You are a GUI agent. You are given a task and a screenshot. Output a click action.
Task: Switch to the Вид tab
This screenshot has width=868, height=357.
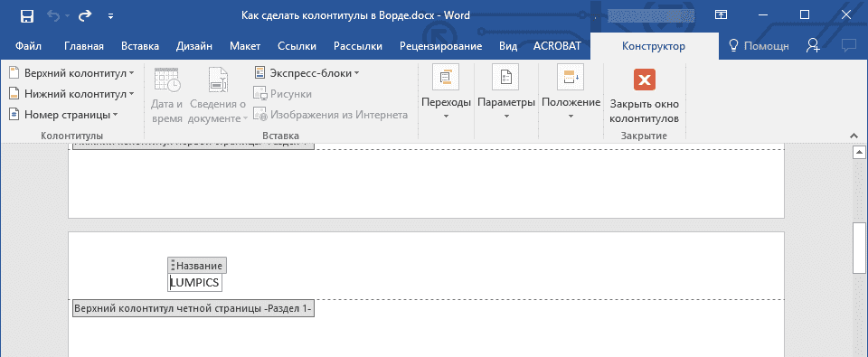pos(508,46)
